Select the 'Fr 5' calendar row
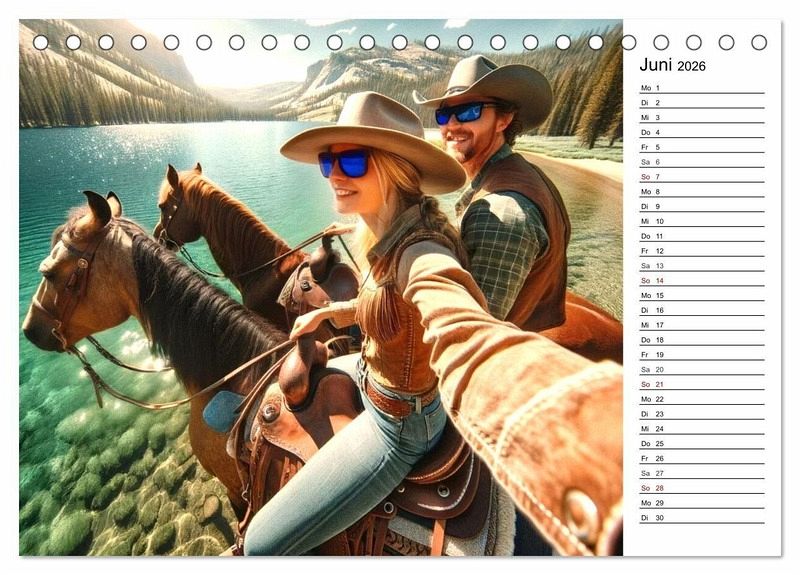The height and width of the screenshot is (575, 800). pyautogui.click(x=702, y=147)
